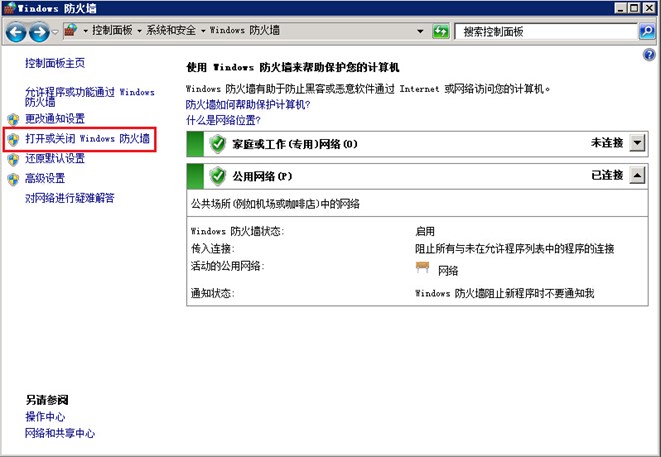Image resolution: width=661 pixels, height=457 pixels.
Task: Open 防火墙如何帮助保护计算机? help link
Action: click(247, 104)
